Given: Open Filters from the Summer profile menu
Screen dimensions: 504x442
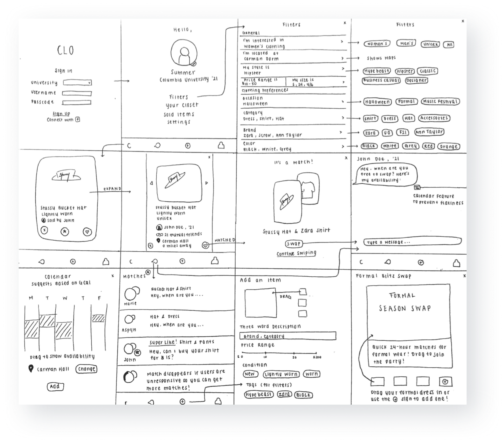Looking at the screenshot, I should click(x=179, y=97).
